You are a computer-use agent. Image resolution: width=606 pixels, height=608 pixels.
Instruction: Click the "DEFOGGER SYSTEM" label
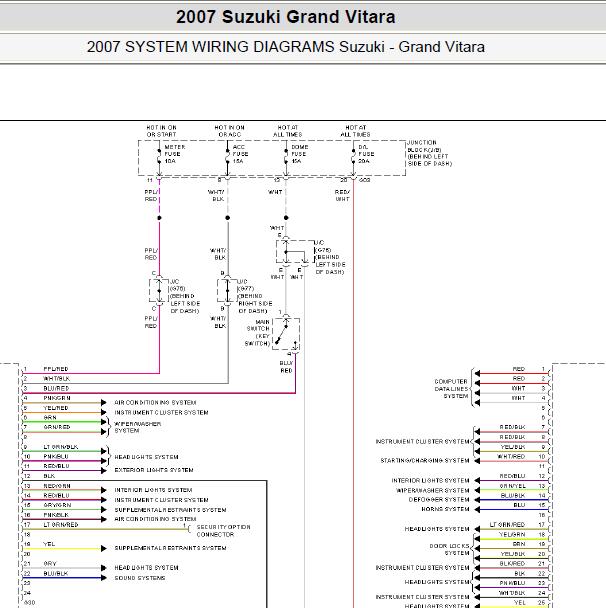[x=439, y=499]
